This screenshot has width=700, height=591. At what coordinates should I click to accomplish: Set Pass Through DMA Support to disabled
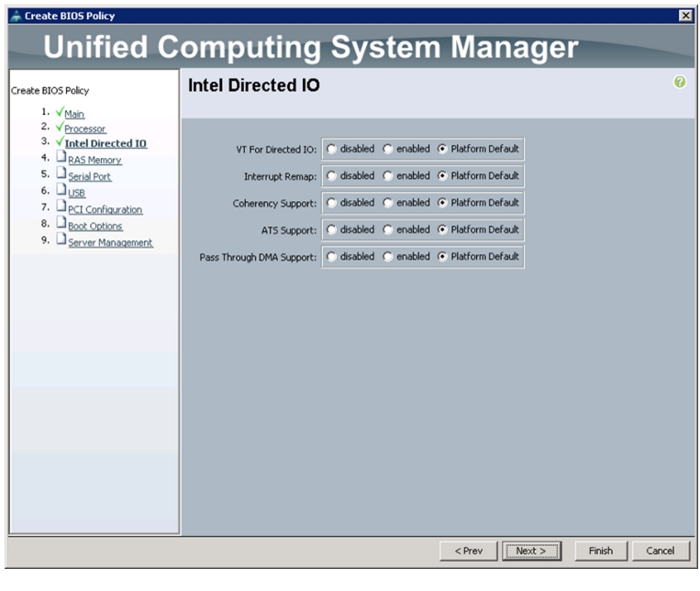(x=331, y=256)
